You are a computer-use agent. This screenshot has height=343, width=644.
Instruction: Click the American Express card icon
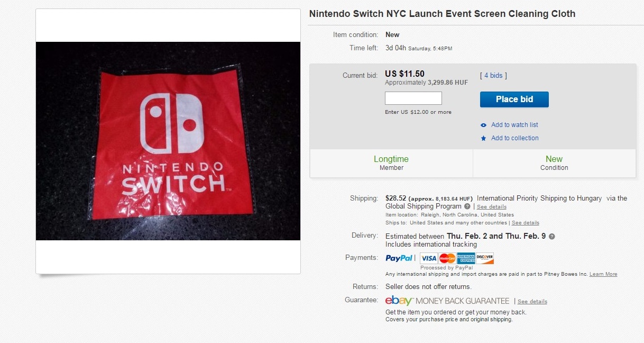pos(466,258)
